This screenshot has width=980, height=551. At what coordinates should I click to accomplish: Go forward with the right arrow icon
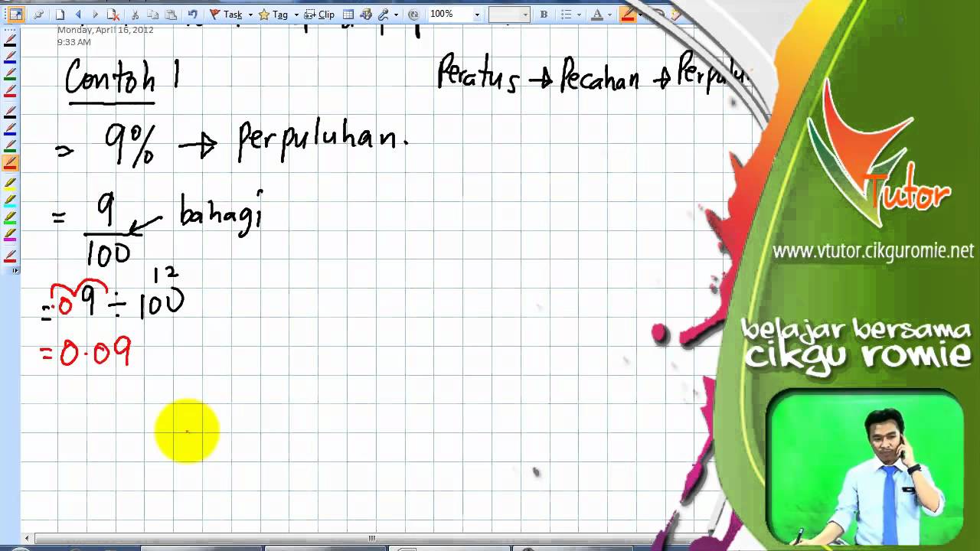tap(96, 15)
